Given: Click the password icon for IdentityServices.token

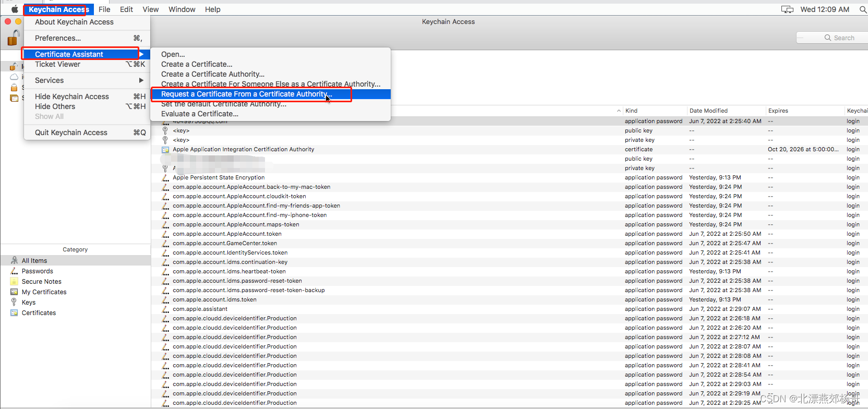Looking at the screenshot, I should [x=165, y=252].
